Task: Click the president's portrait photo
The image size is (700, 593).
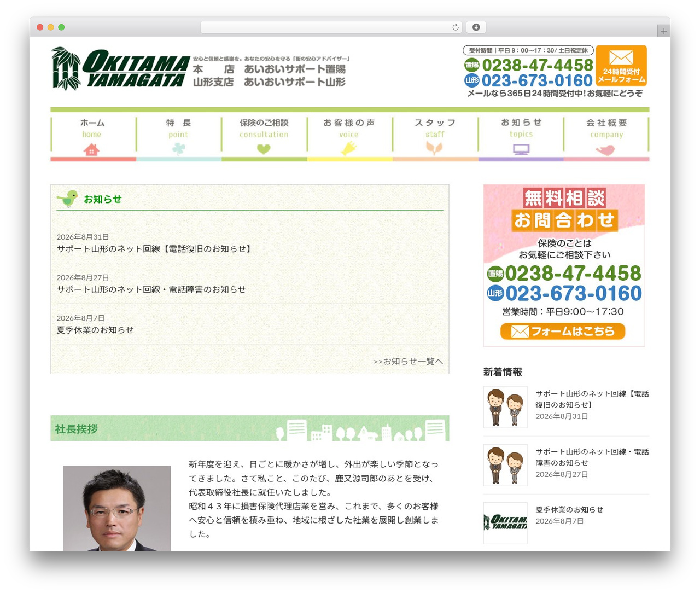Action: pyautogui.click(x=116, y=508)
